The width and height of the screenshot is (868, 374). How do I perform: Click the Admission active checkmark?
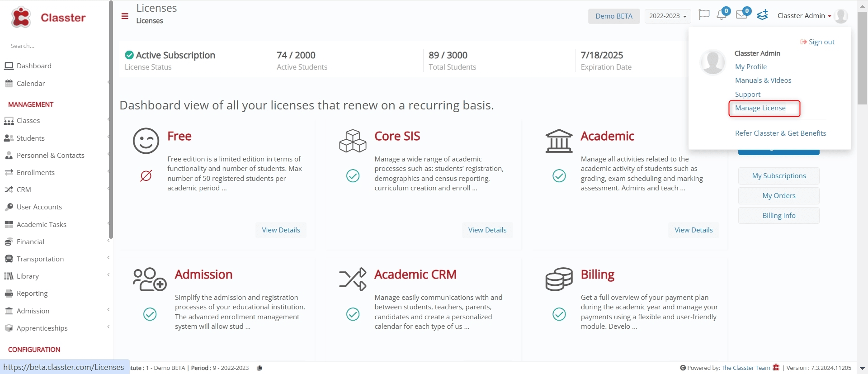150,314
